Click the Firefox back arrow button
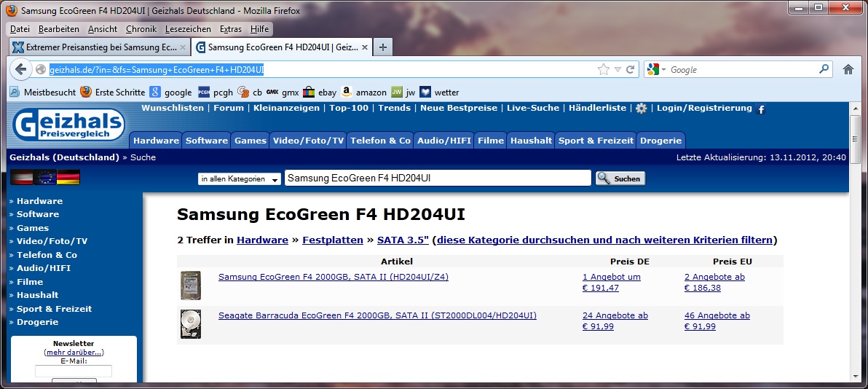Viewport: 868px width, 389px height. (x=20, y=69)
